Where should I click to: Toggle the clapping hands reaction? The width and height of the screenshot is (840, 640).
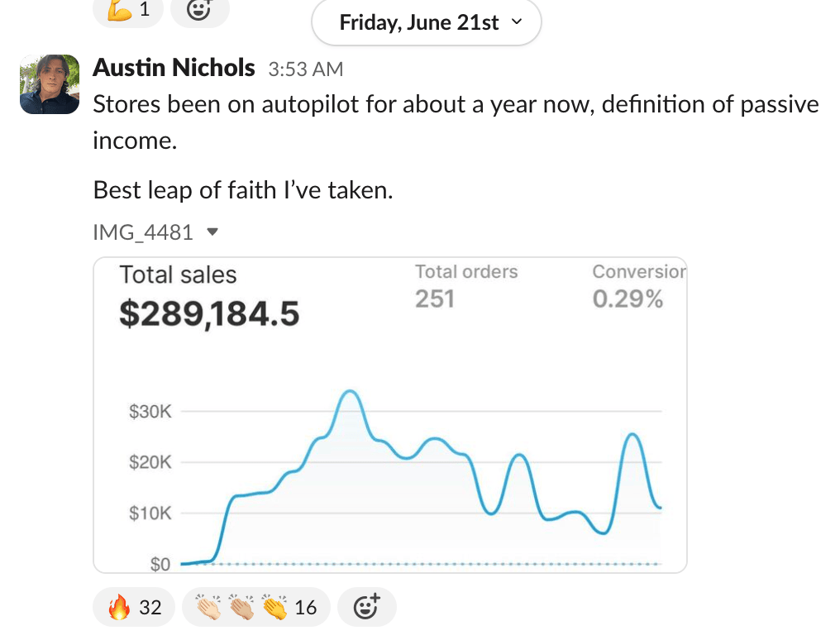tap(255, 608)
